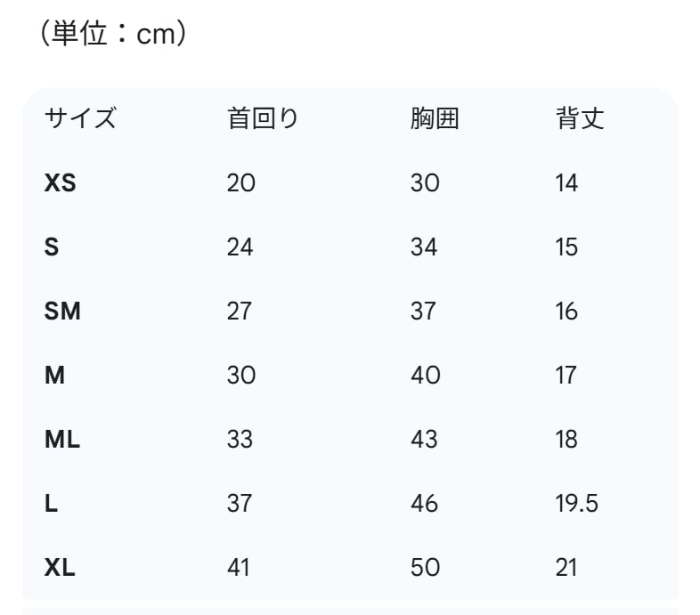Click the XL neck value 41
This screenshot has height=615, width=700.
[239, 568]
